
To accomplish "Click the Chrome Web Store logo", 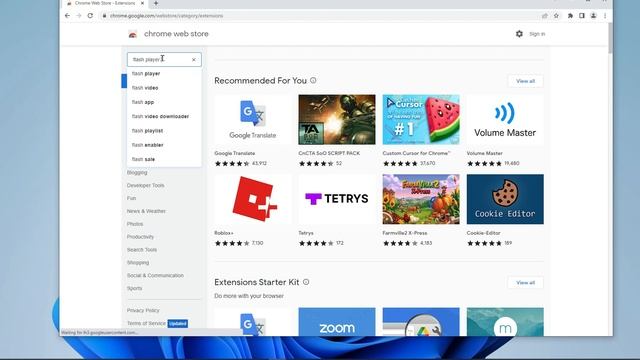I will tap(133, 34).
